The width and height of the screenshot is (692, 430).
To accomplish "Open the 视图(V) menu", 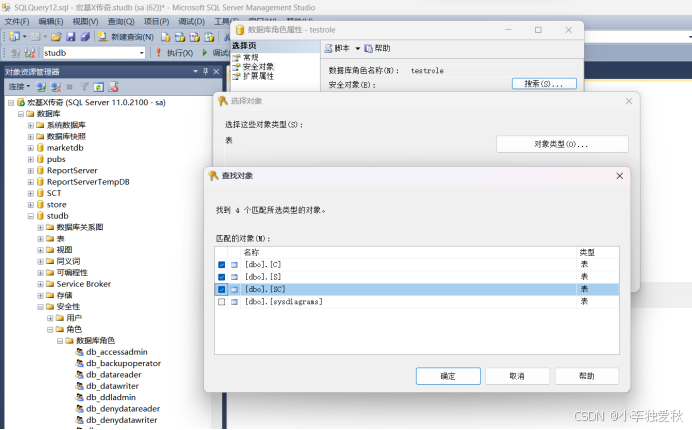I will pyautogui.click(x=85, y=22).
